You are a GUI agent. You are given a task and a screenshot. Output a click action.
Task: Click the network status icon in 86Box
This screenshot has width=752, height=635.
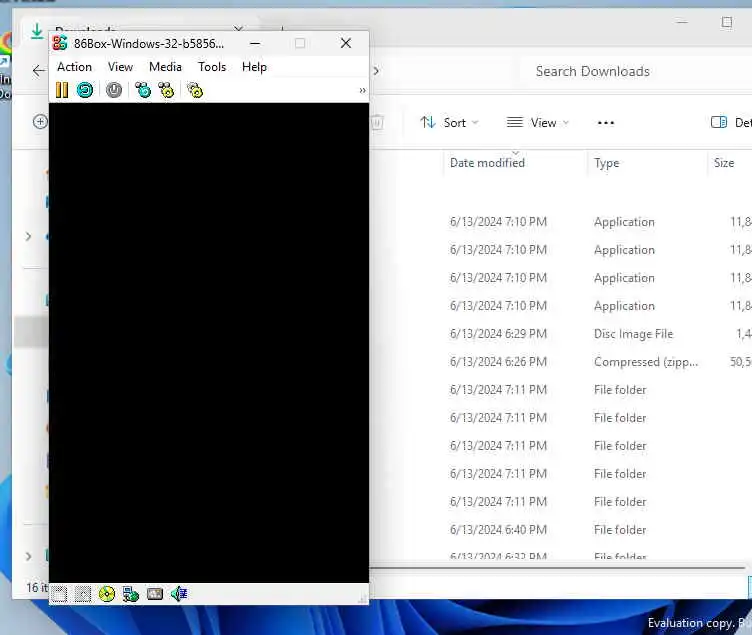tap(130, 594)
